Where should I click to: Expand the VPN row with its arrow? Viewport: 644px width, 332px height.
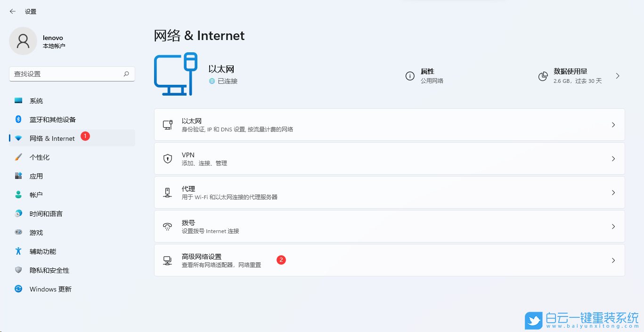point(613,158)
